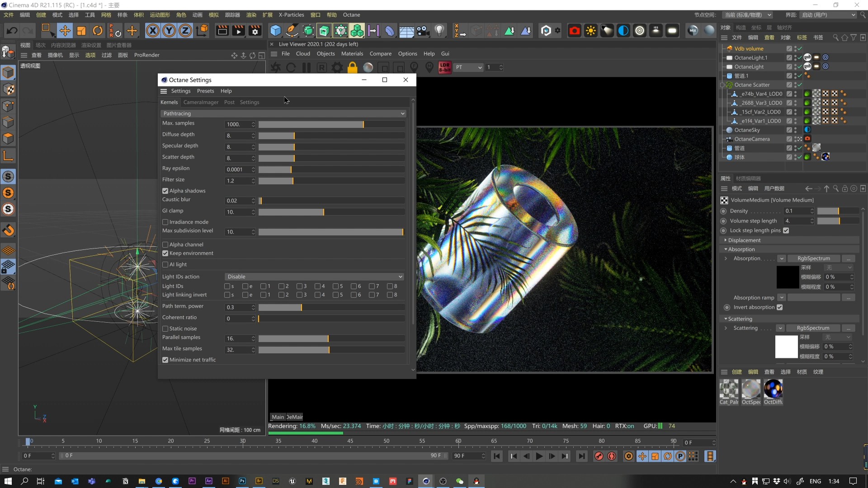The image size is (868, 488).
Task: Click the camera object icon in toolbar
Action: (x=422, y=31)
